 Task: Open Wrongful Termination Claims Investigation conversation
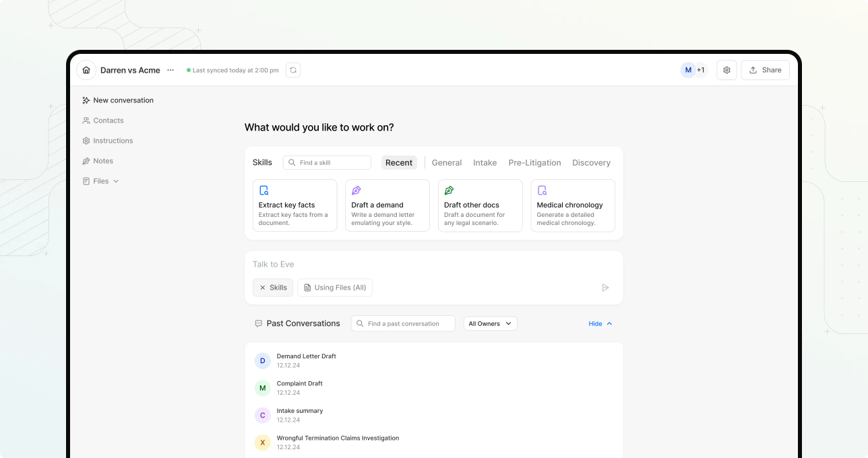tap(338, 438)
